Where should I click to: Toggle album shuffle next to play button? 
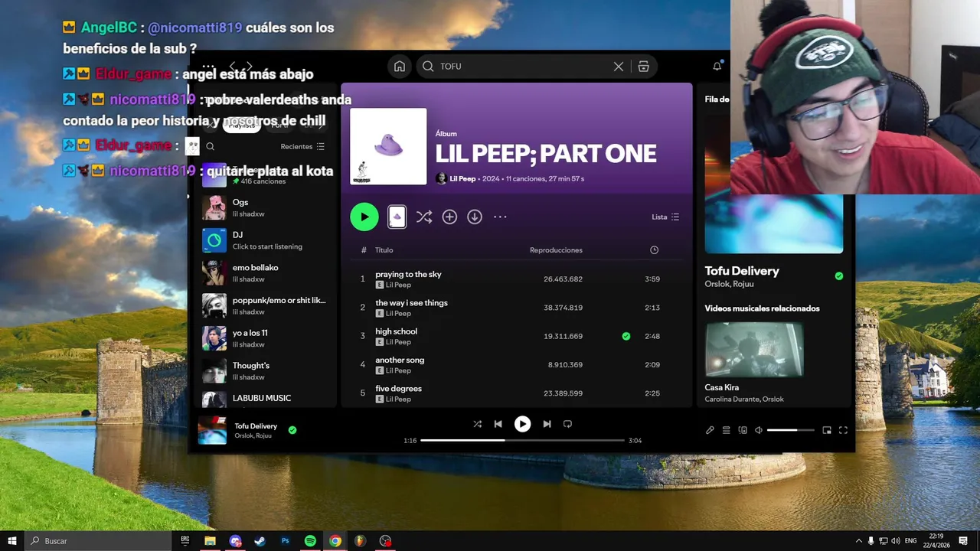(423, 217)
